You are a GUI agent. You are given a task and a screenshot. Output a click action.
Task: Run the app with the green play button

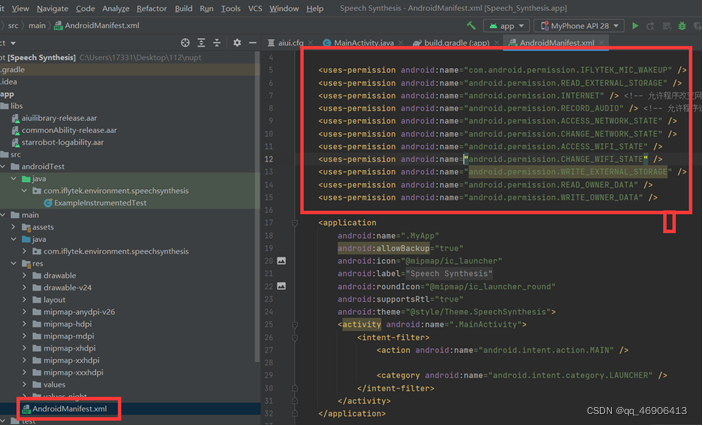coord(635,26)
